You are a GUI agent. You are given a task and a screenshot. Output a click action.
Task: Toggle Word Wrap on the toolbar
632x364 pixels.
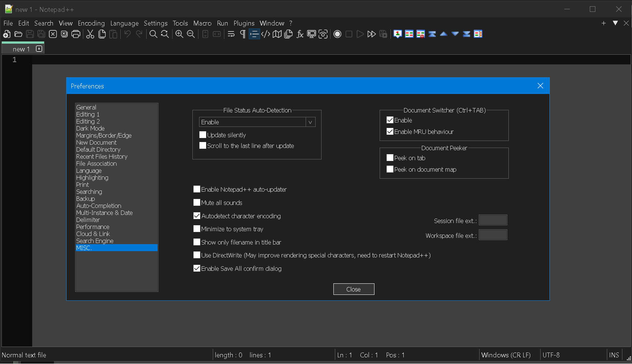pyautogui.click(x=231, y=34)
